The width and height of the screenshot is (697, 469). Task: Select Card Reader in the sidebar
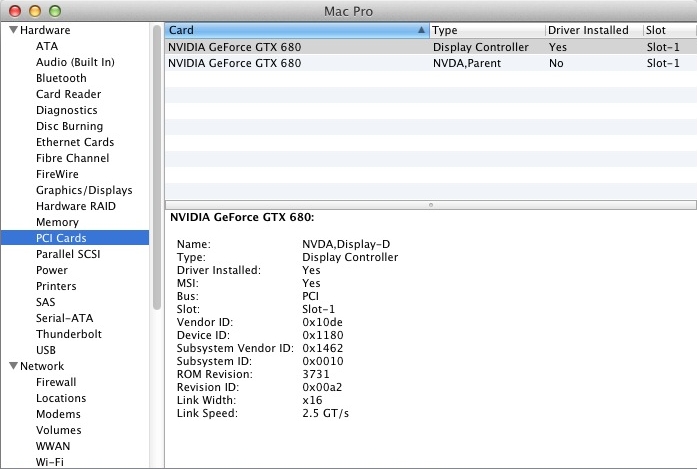[x=68, y=94]
